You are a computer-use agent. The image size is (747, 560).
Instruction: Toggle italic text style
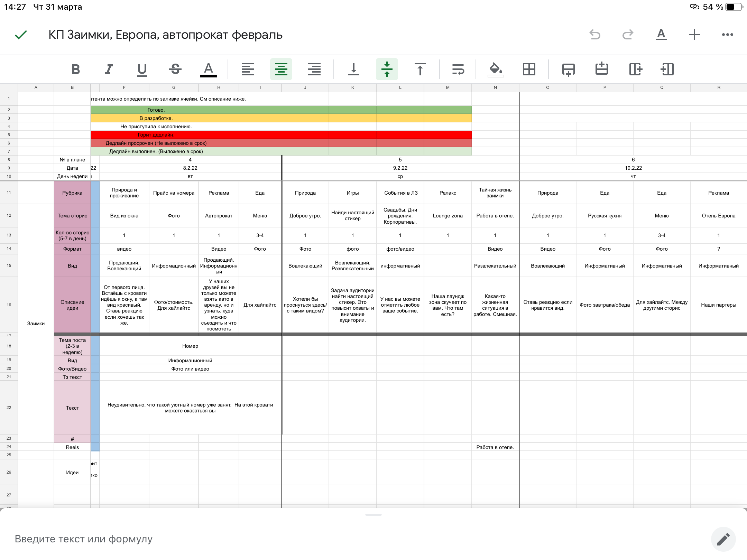(x=109, y=69)
